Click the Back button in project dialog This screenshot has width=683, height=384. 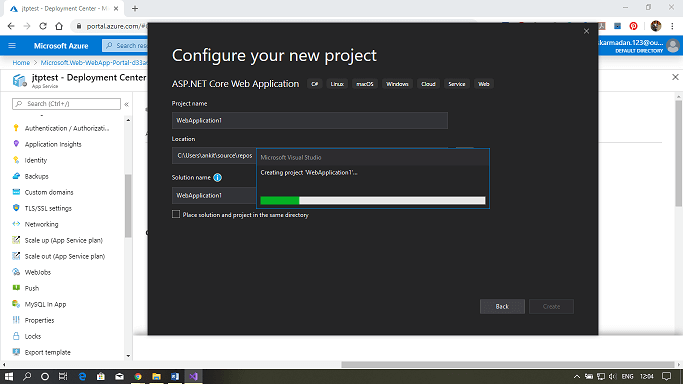pyautogui.click(x=502, y=307)
